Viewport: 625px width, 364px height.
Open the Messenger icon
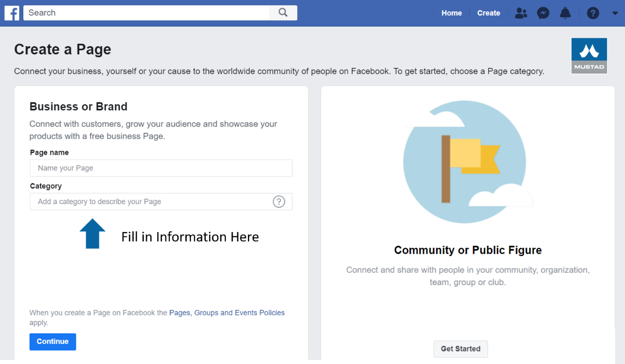[543, 13]
